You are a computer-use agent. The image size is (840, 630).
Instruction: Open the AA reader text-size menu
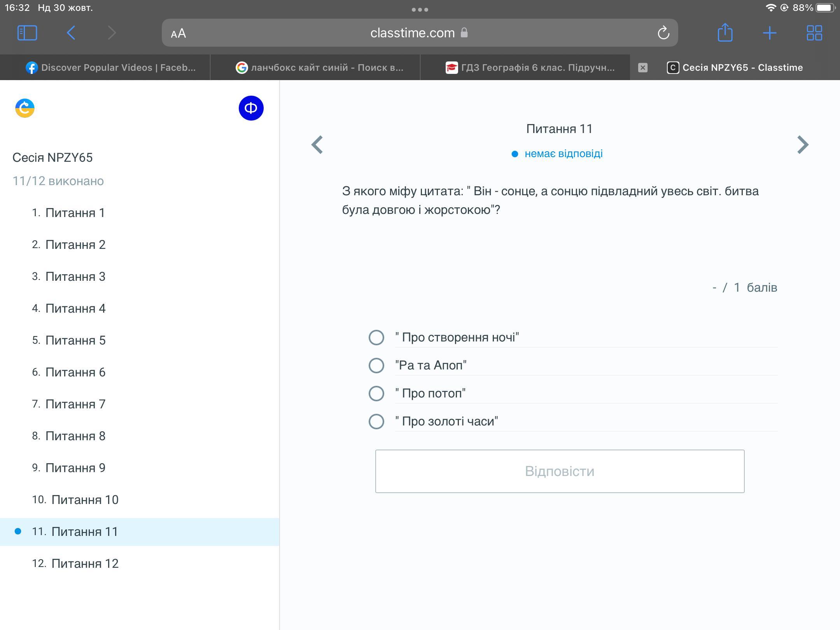[x=178, y=33]
